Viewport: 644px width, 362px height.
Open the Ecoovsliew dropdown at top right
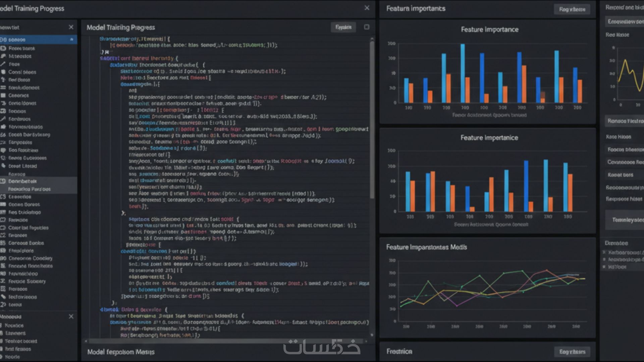625,22
